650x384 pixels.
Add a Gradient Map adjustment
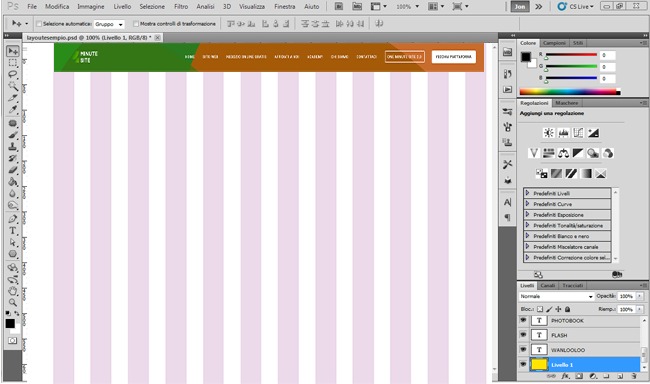586,173
